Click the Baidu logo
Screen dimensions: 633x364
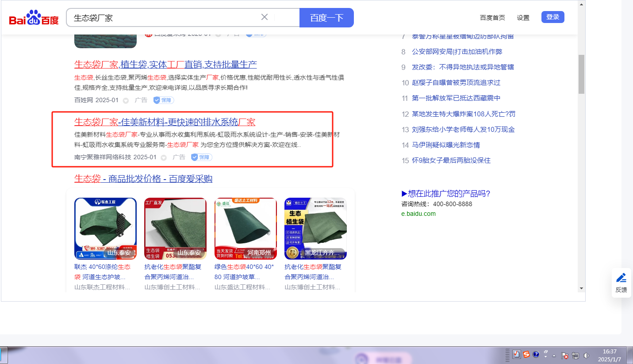coord(34,18)
